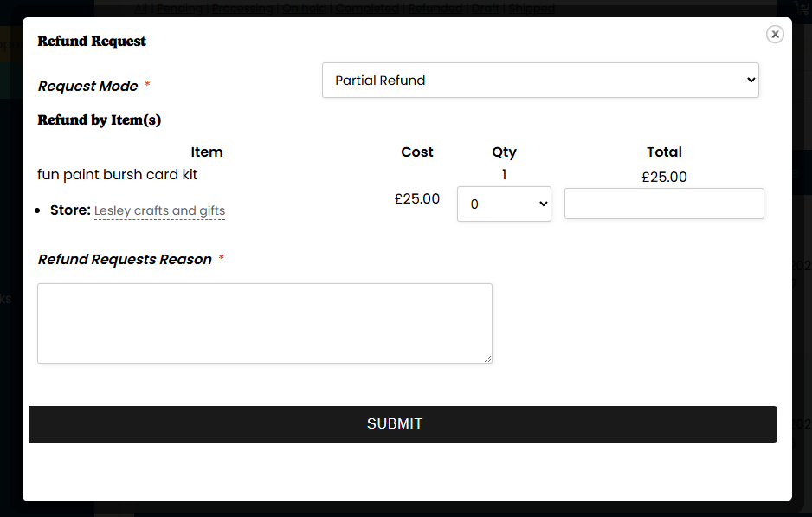812x517 pixels.
Task: Show Completed orders filter
Action: pos(367,9)
